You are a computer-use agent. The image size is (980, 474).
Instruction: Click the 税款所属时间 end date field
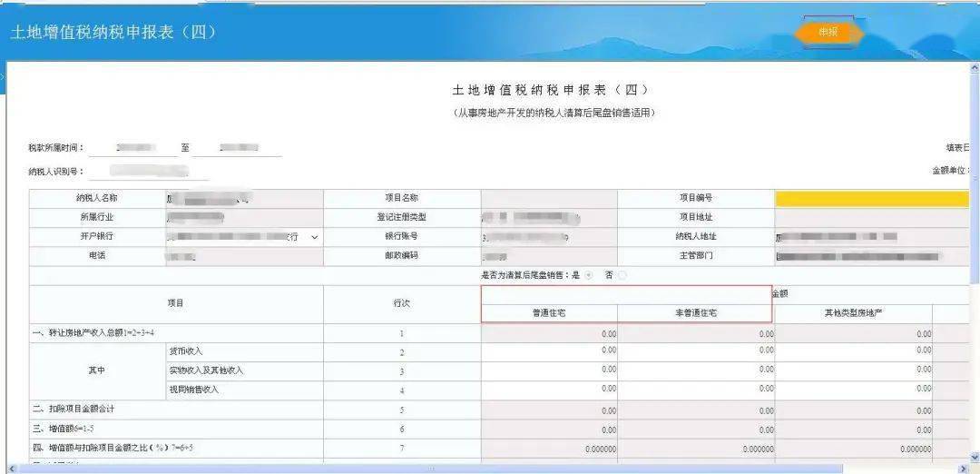coord(238,148)
